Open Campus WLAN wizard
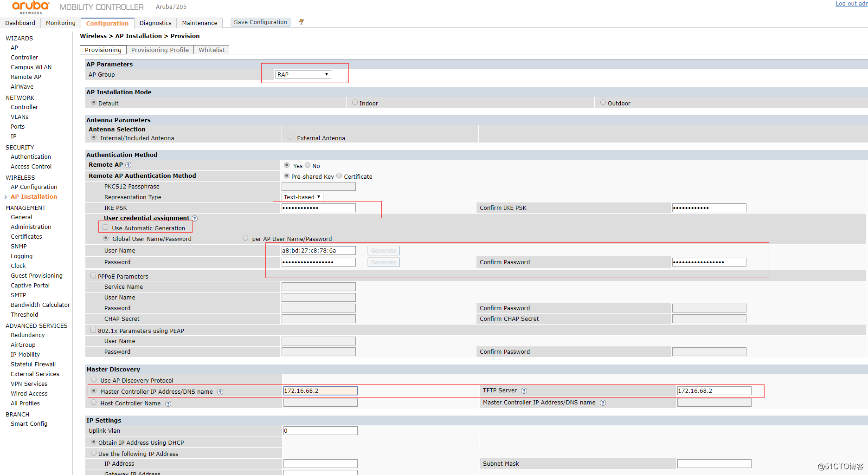The width and height of the screenshot is (868, 475). click(x=31, y=67)
